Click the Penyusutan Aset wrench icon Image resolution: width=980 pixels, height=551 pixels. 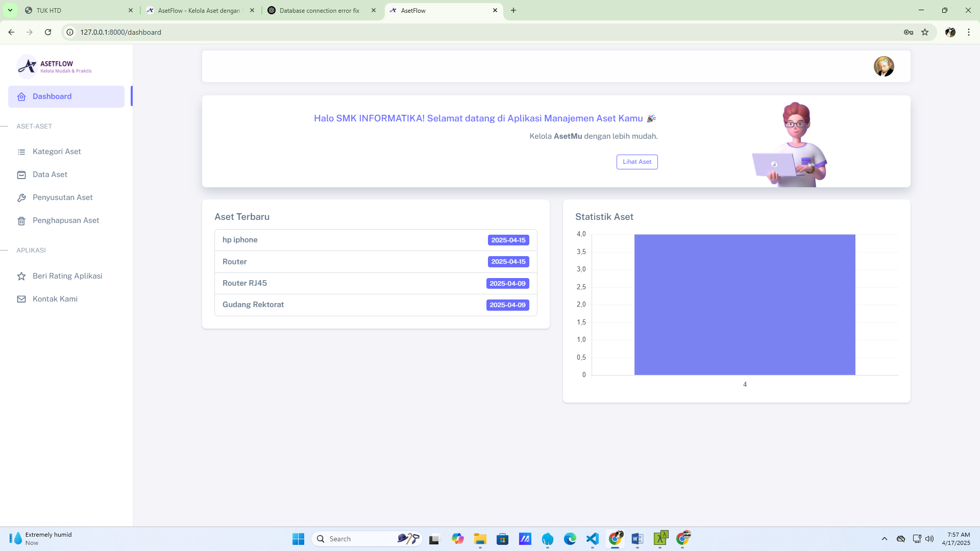click(x=21, y=198)
